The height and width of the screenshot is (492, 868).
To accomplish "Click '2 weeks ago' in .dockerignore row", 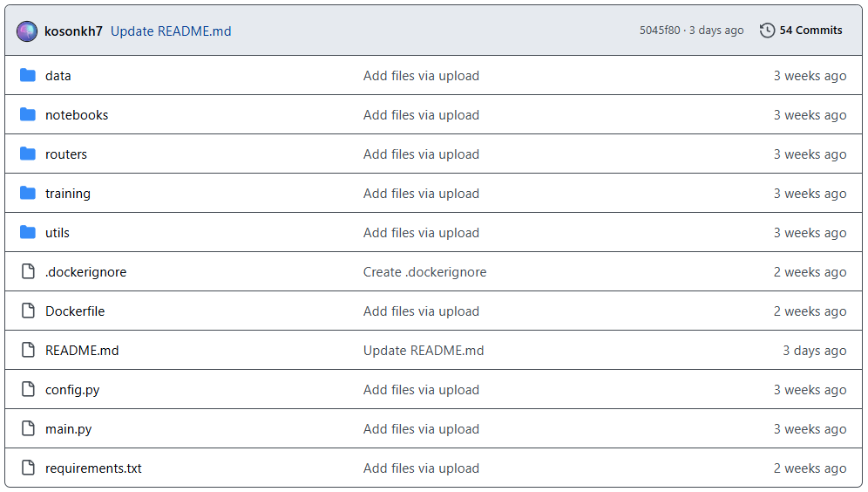I will point(810,272).
